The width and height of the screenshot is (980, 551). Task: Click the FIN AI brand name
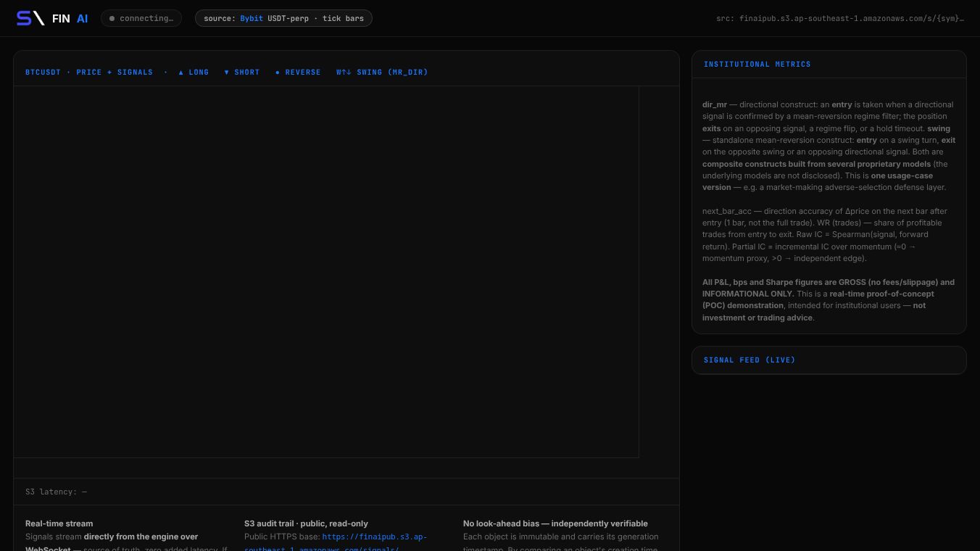coord(70,18)
